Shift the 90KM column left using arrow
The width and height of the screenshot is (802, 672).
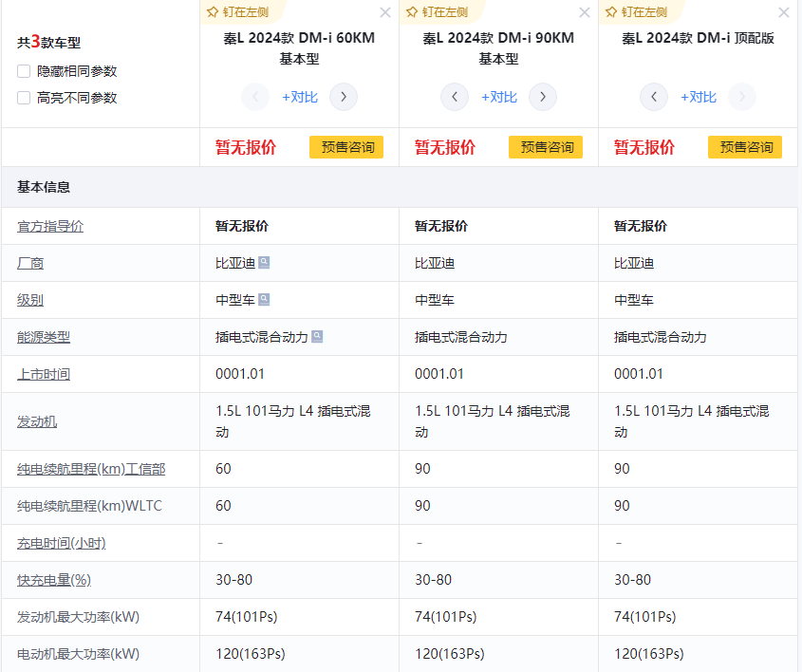[455, 97]
